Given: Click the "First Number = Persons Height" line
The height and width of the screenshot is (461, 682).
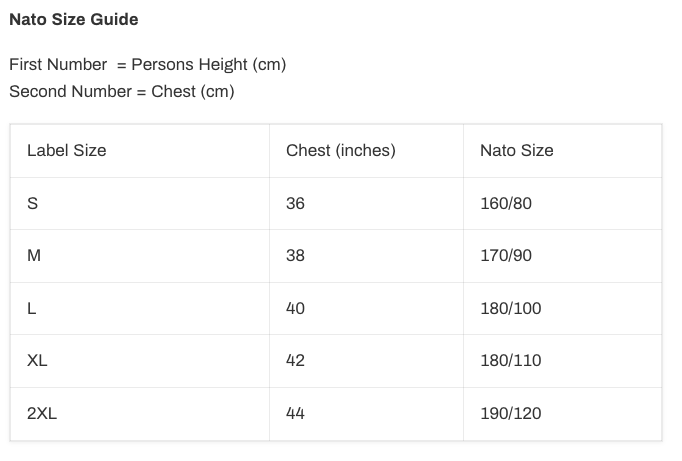Looking at the screenshot, I should point(147,64).
